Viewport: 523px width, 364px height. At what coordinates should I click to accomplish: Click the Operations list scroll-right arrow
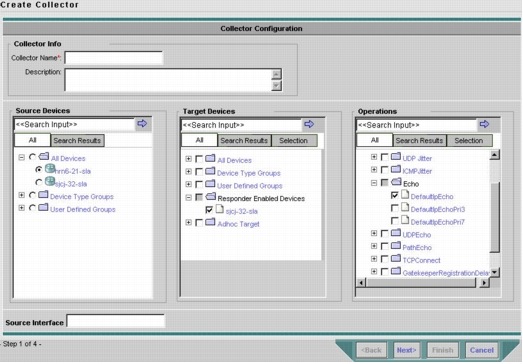point(485,283)
